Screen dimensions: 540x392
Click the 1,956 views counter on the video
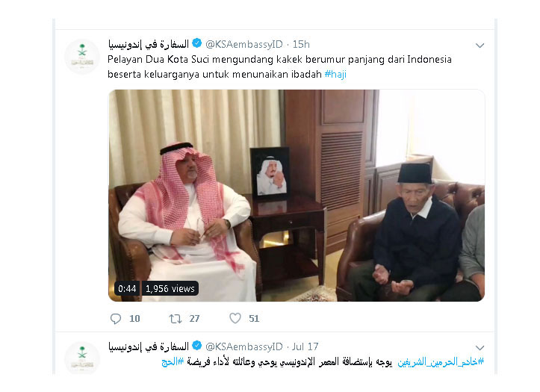coord(170,288)
